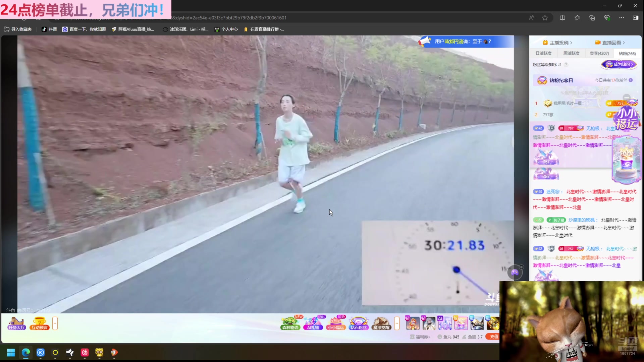Image resolution: width=644 pixels, height=362 pixels.
Task: Select the gift thumbnail marked AI
Action: pyautogui.click(x=445, y=323)
